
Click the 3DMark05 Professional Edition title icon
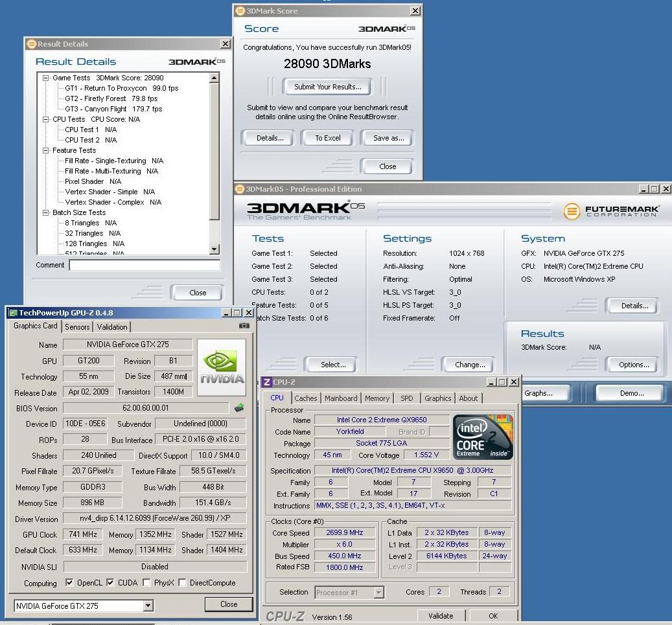[x=240, y=189]
